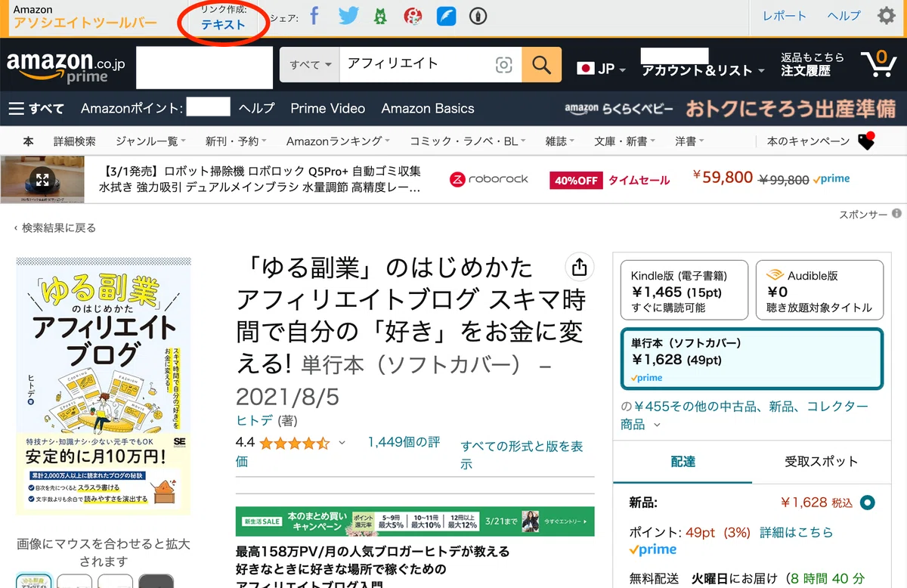Expand 新刊・予約 dropdown

(237, 141)
